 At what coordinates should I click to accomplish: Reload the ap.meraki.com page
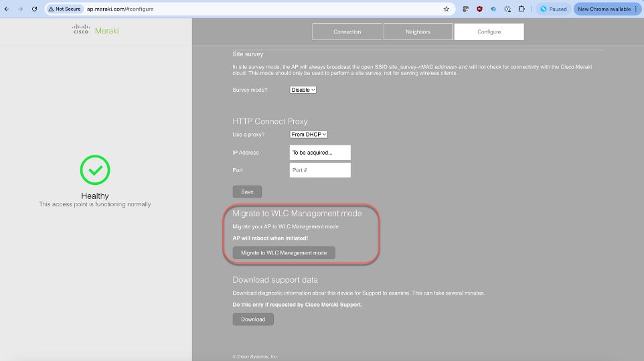click(x=35, y=9)
